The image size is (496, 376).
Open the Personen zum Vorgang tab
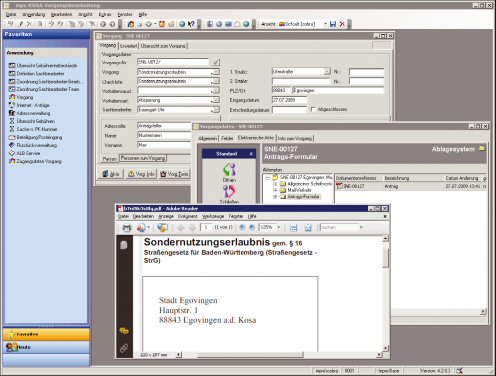(143, 158)
